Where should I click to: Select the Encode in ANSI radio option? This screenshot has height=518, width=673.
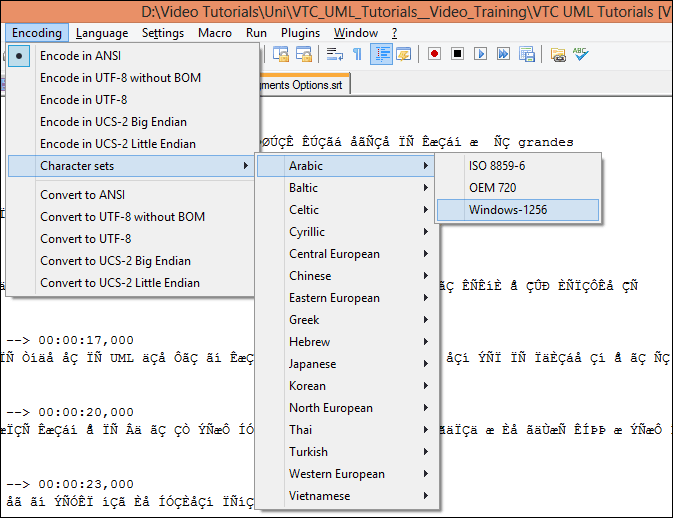pyautogui.click(x=81, y=55)
